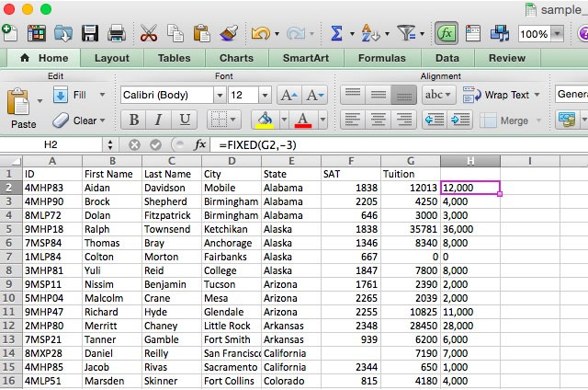Open the toolbox icon next to fx
The image size is (588, 390).
473,33
